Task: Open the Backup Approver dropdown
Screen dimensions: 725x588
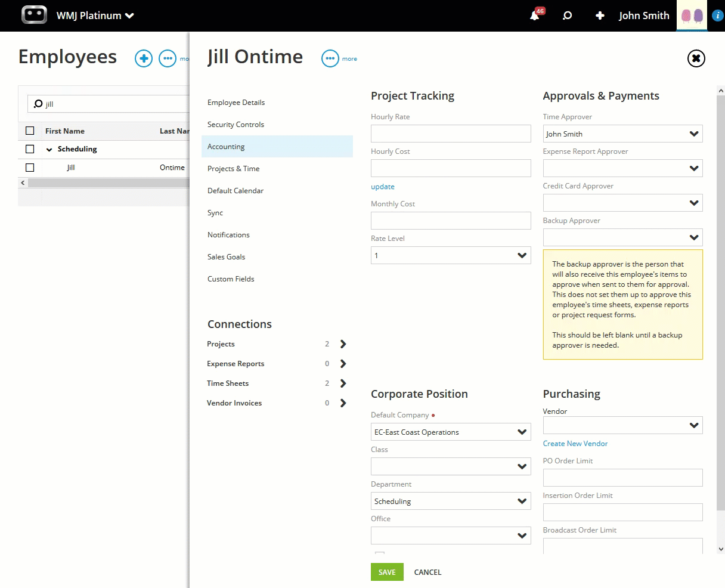Action: point(622,237)
